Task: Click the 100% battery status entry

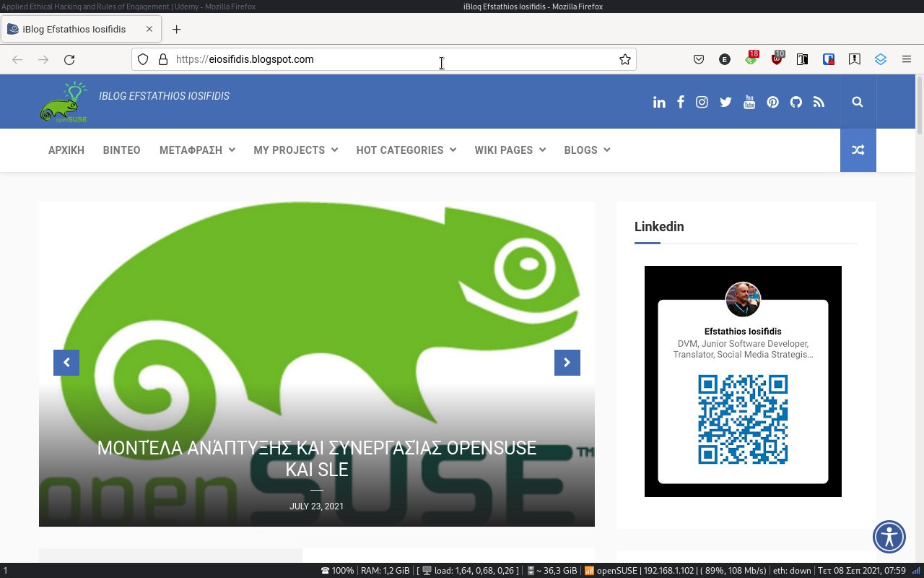Action: click(x=338, y=571)
